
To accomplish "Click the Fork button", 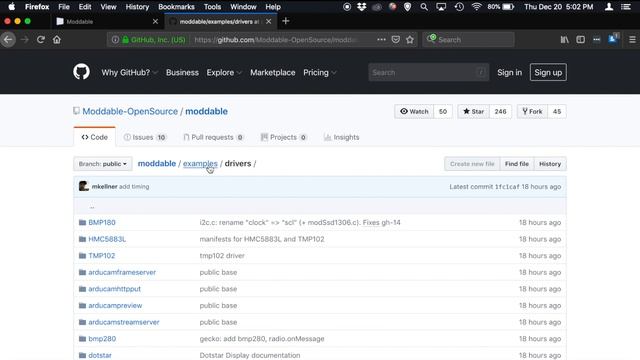I will pyautogui.click(x=532, y=111).
